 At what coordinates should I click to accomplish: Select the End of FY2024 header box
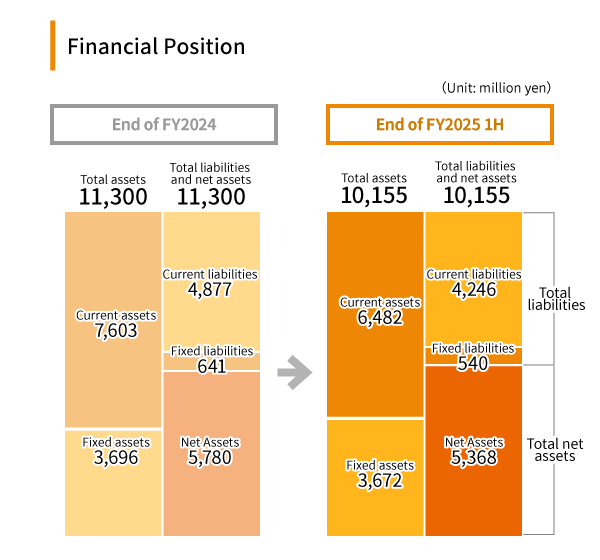(163, 125)
